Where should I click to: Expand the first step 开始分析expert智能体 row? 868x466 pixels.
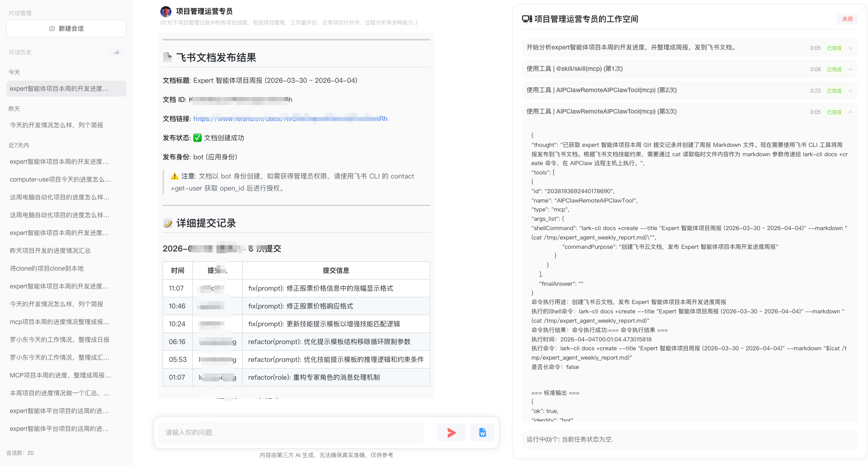tap(850, 48)
